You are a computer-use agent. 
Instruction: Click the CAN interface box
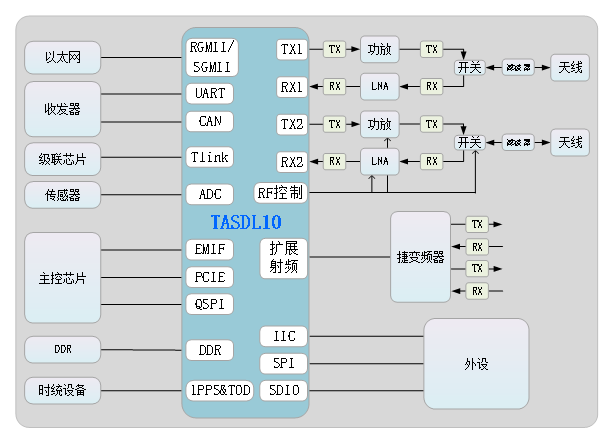[x=211, y=121]
